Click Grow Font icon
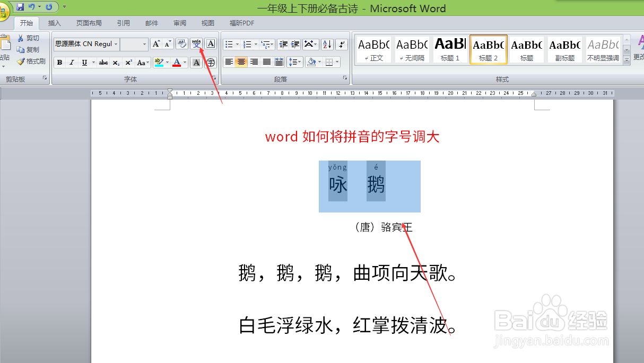The height and width of the screenshot is (363, 644). tap(156, 44)
